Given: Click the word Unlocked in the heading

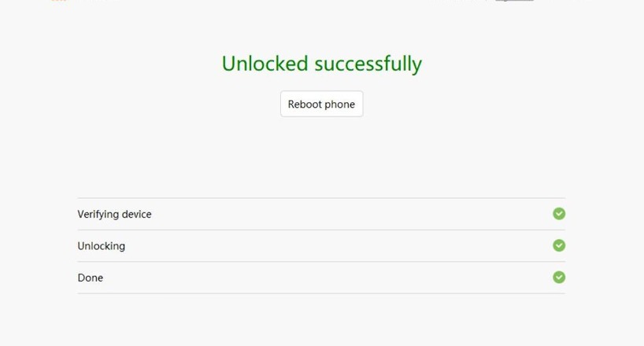Looking at the screenshot, I should 265,64.
